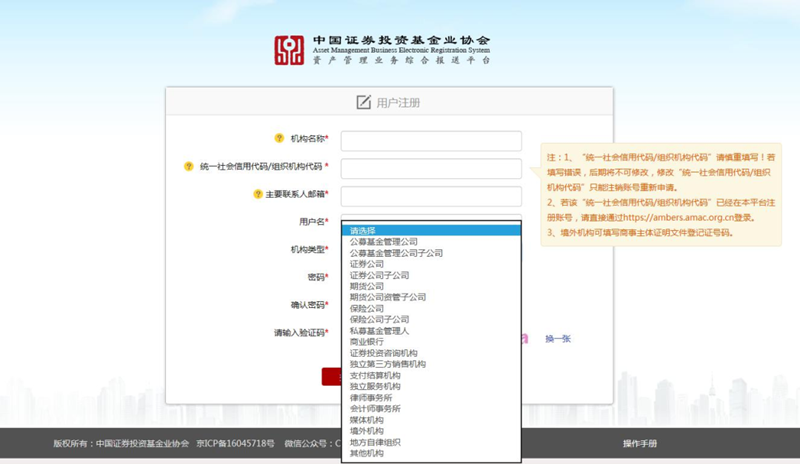Click the 换一张 captcha refresh link

point(557,339)
